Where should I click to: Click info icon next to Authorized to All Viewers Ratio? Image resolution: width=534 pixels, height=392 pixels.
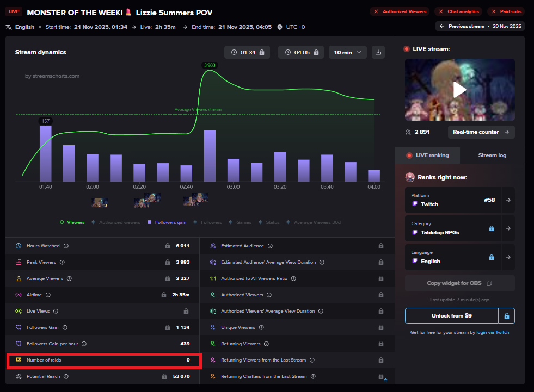tap(293, 278)
